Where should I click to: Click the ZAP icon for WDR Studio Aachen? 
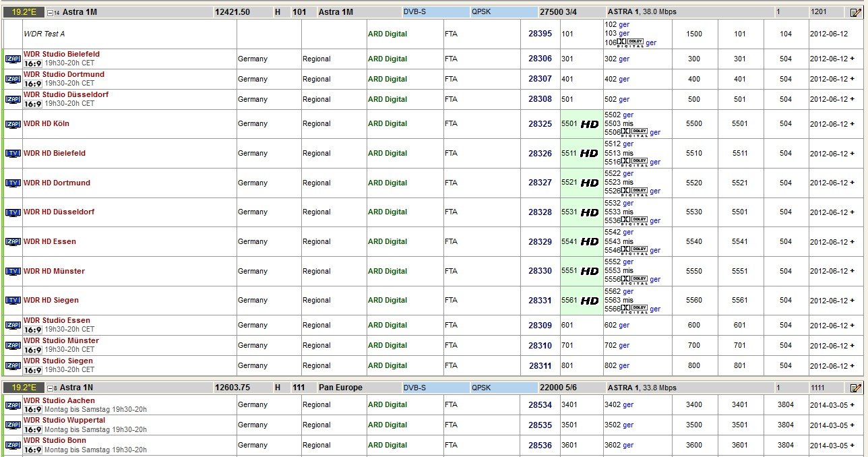[13, 405]
